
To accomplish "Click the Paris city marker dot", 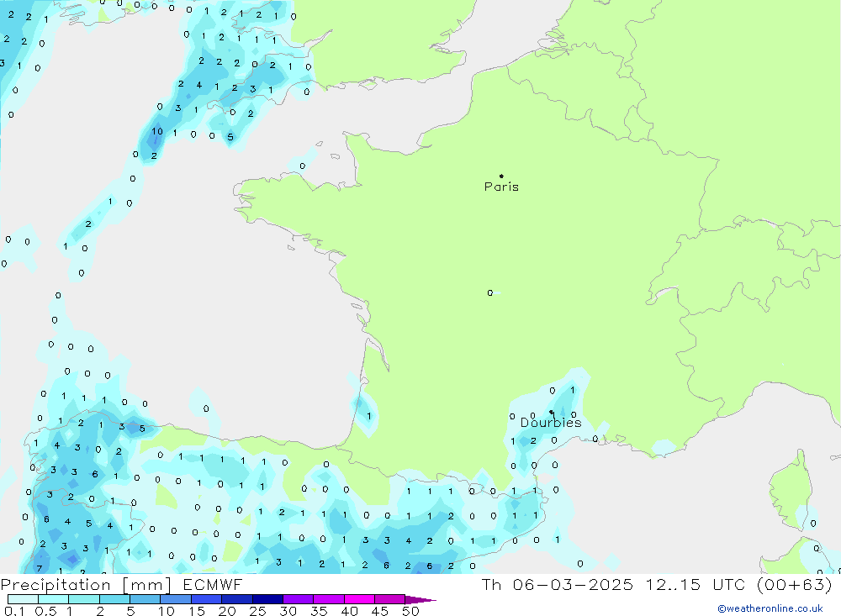I will tap(501, 176).
